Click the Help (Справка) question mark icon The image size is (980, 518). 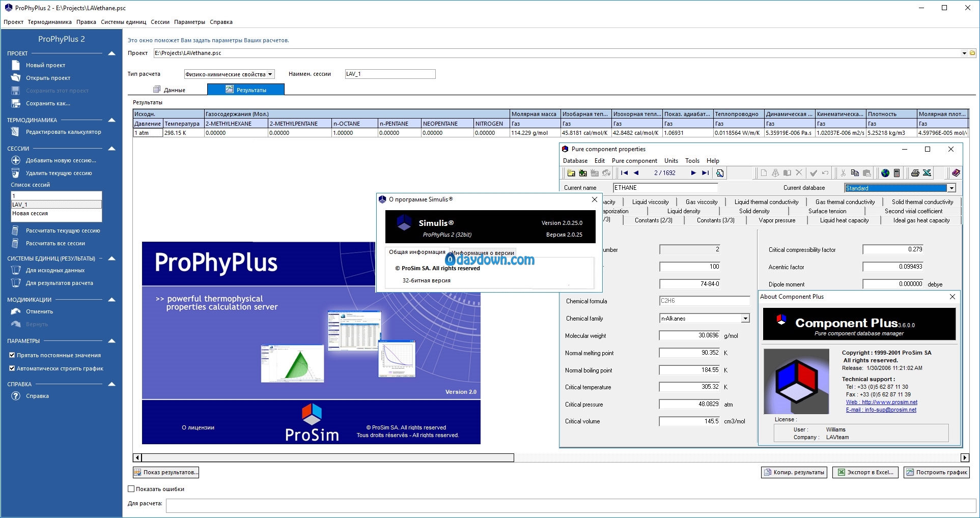click(x=16, y=396)
